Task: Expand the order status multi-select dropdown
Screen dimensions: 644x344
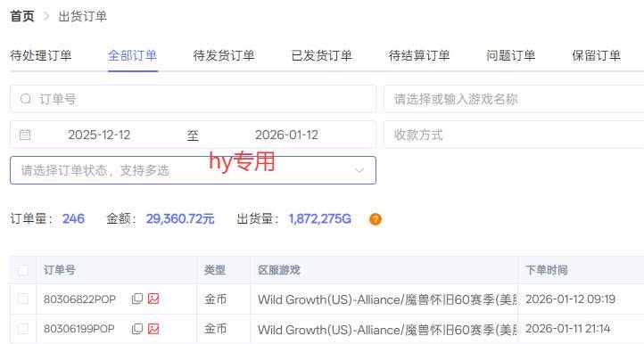Action: [193, 170]
